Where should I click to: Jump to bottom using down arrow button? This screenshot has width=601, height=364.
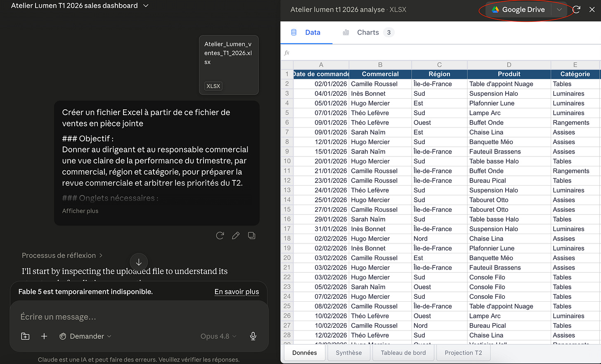pos(139,262)
